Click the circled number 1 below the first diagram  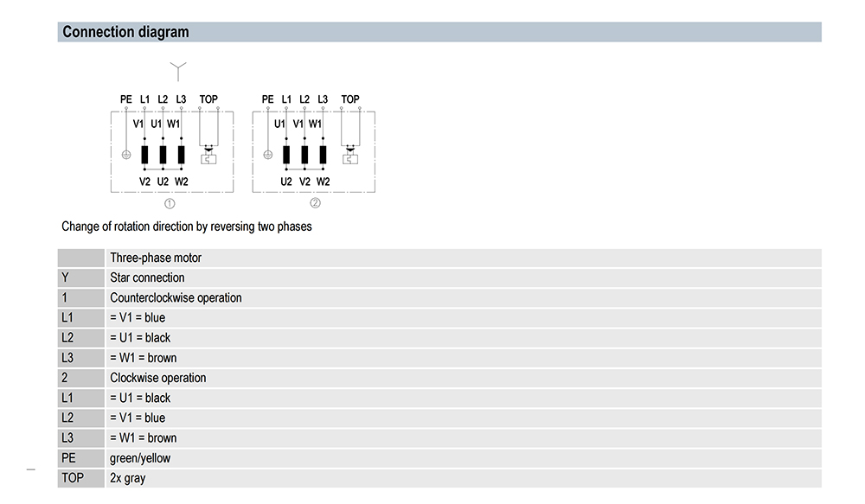[170, 204]
